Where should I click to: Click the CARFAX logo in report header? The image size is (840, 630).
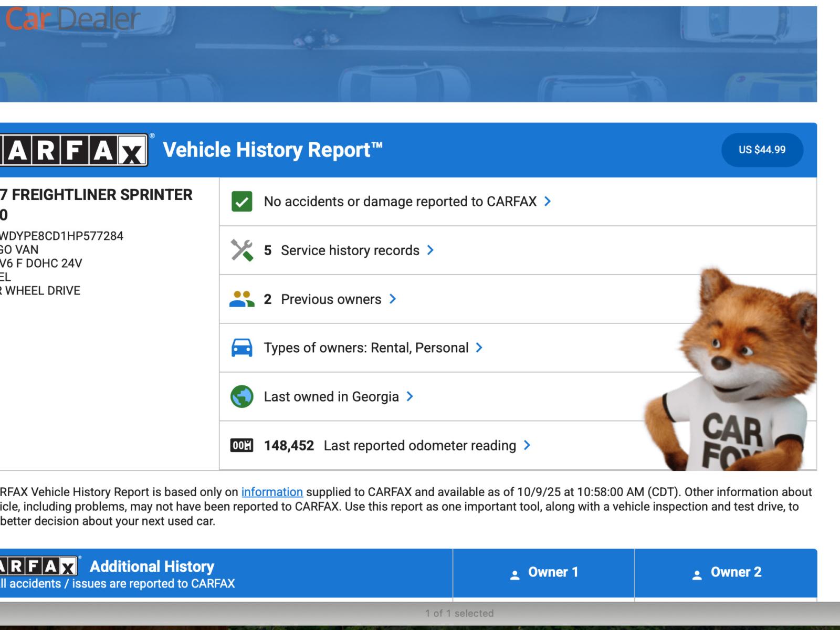pyautogui.click(x=73, y=150)
